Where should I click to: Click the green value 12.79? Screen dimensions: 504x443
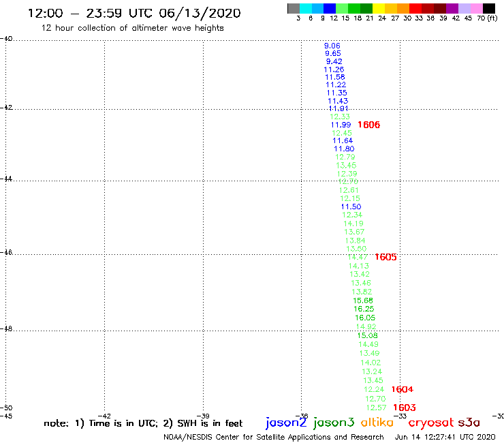pos(345,157)
